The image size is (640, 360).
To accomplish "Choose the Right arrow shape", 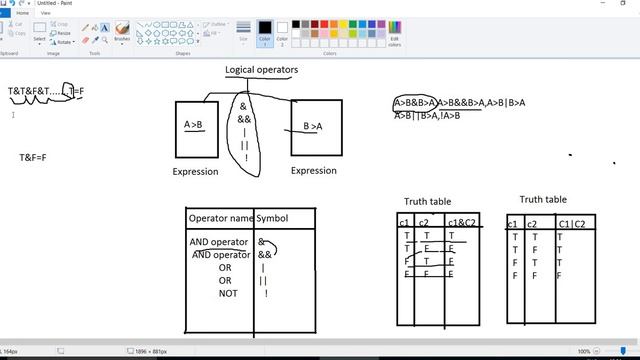I will coord(173,33).
